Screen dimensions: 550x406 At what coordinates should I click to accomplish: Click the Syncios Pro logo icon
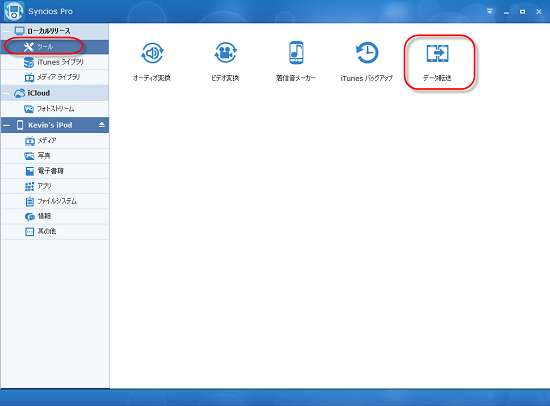pos(14,11)
